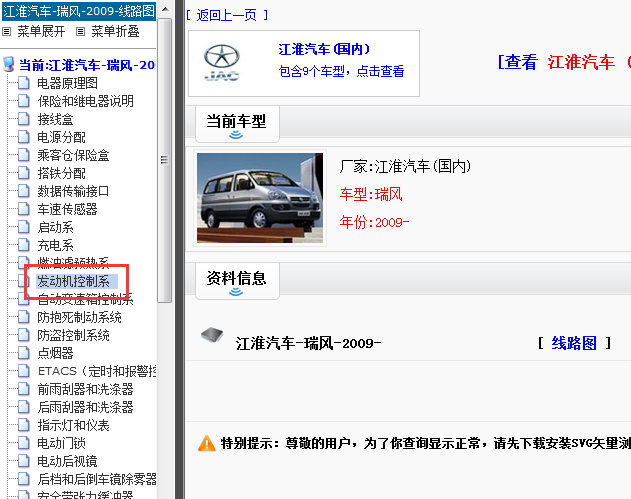Choose the 菜单折叠 menu option
Screen dimensions: 631x499
(115, 31)
